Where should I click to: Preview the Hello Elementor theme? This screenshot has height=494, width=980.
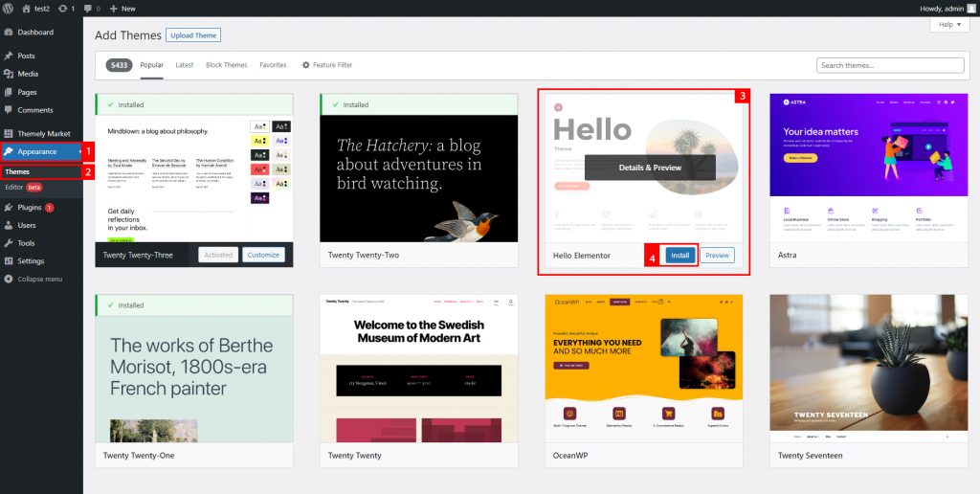(x=718, y=255)
